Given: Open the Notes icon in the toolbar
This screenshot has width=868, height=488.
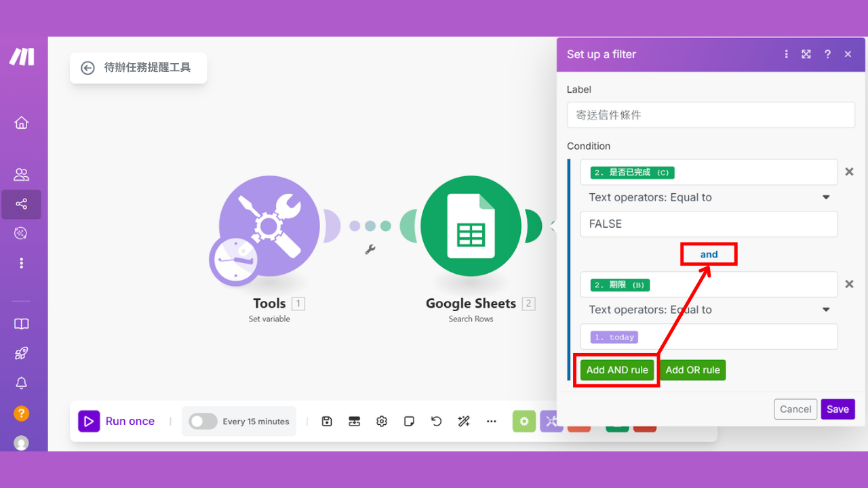Looking at the screenshot, I should [x=409, y=422].
